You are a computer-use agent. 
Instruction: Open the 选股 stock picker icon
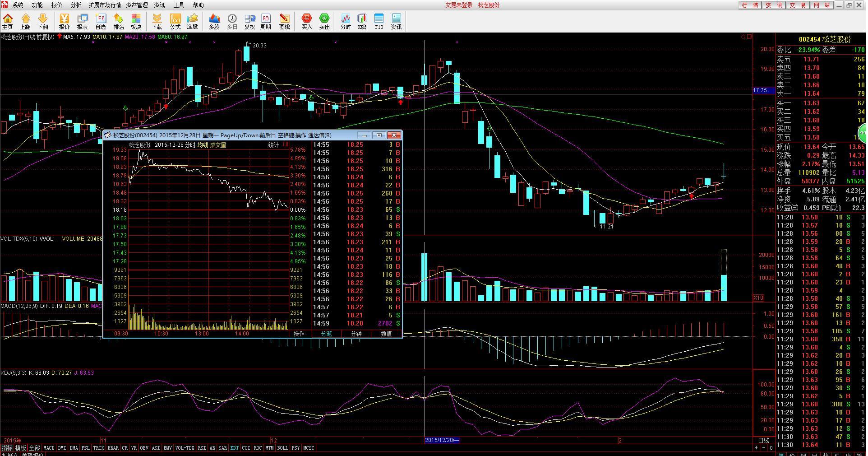point(193,21)
